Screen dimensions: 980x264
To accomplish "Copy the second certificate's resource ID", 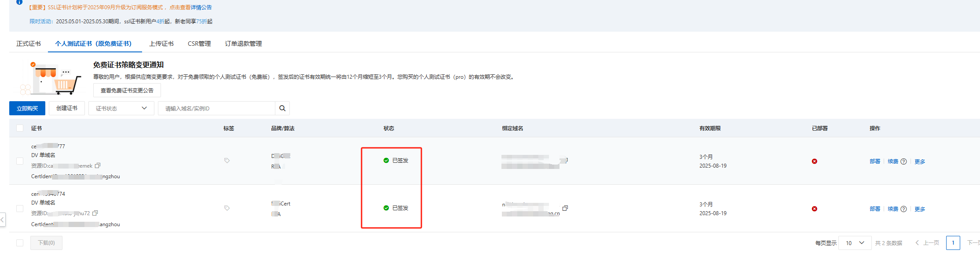I will (95, 213).
